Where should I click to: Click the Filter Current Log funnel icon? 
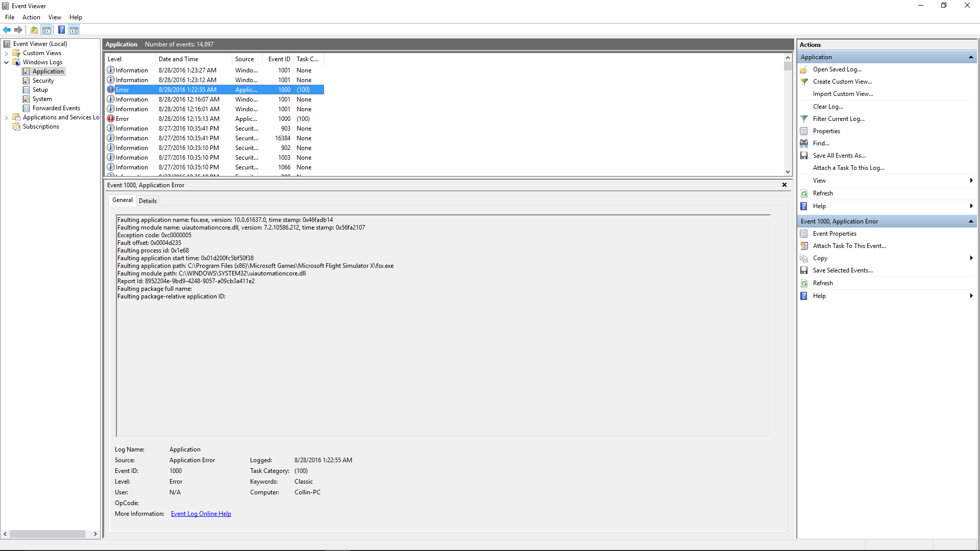click(804, 119)
